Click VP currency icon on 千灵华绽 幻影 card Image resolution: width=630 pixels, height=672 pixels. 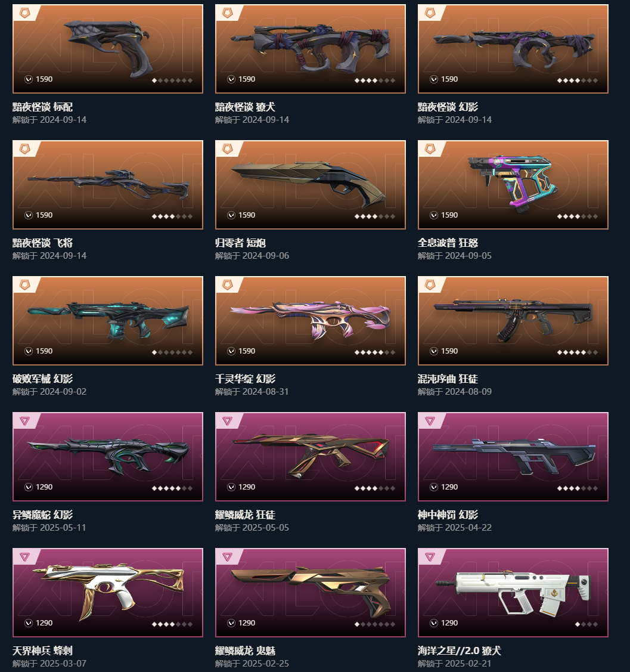[x=231, y=351]
